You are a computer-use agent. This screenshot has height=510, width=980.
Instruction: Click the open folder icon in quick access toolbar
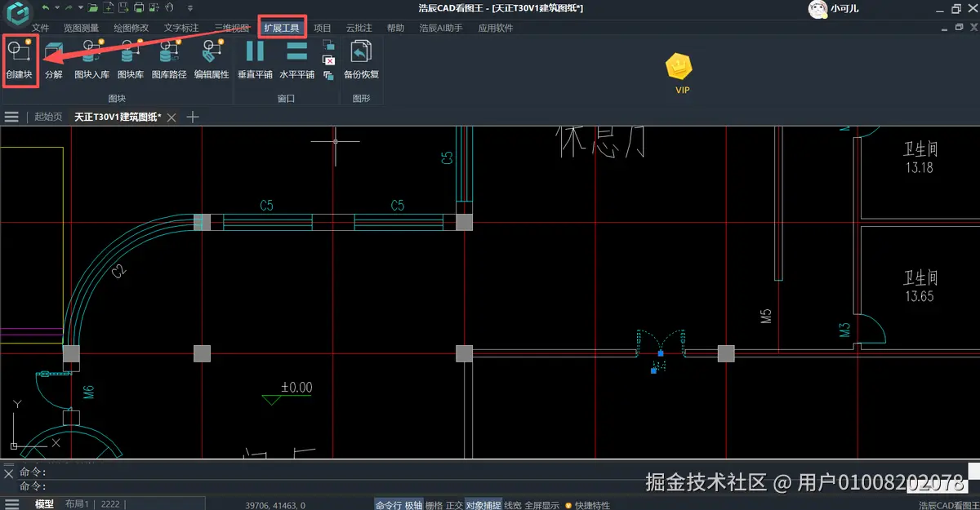point(95,8)
